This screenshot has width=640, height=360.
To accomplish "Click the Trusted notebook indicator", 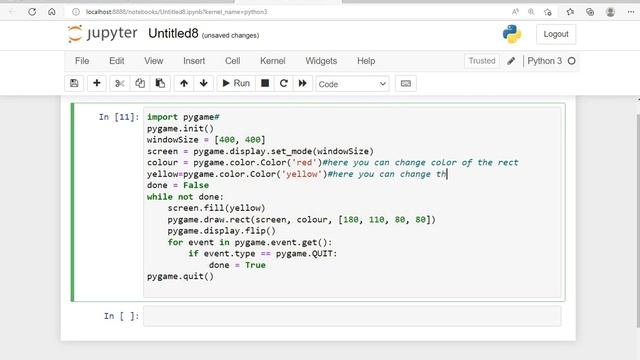I will (x=482, y=61).
